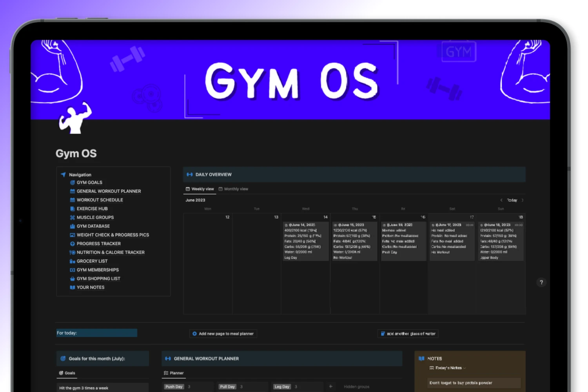
Task: Click the GYM SHOPPING LIST basket icon
Action: point(73,279)
